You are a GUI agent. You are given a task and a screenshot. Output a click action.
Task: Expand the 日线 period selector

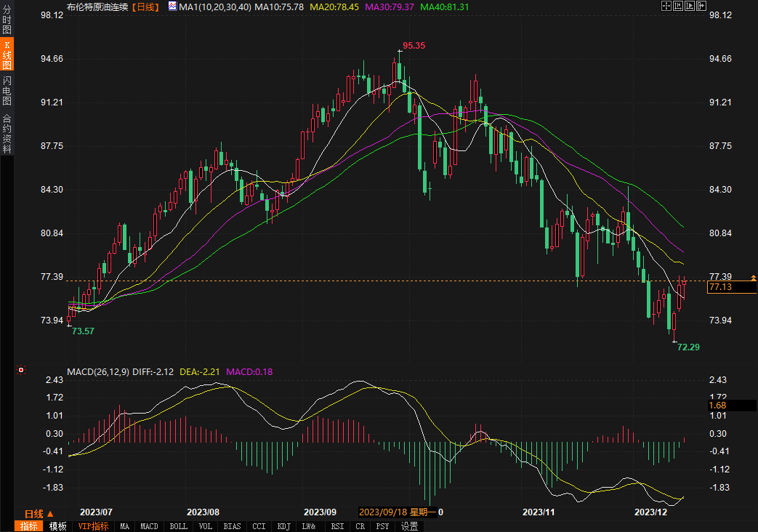[x=39, y=513]
